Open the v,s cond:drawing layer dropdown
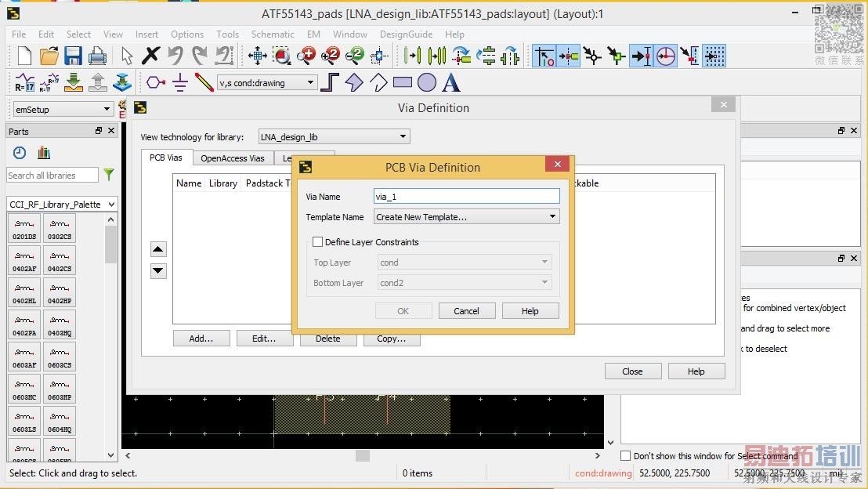Image resolution: width=868 pixels, height=489 pixels. click(x=267, y=83)
